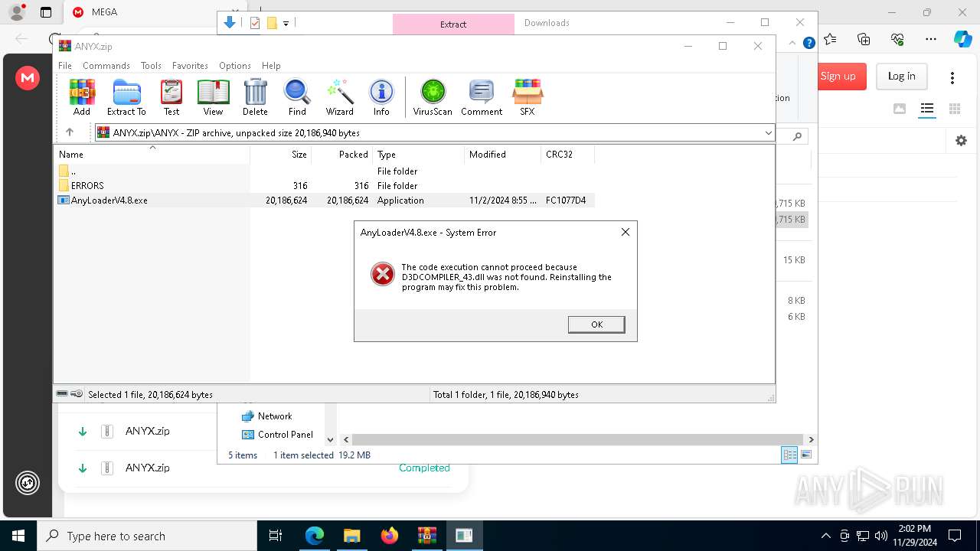The image size is (980, 551).
Task: Open the Wizard tool
Action: [x=339, y=97]
